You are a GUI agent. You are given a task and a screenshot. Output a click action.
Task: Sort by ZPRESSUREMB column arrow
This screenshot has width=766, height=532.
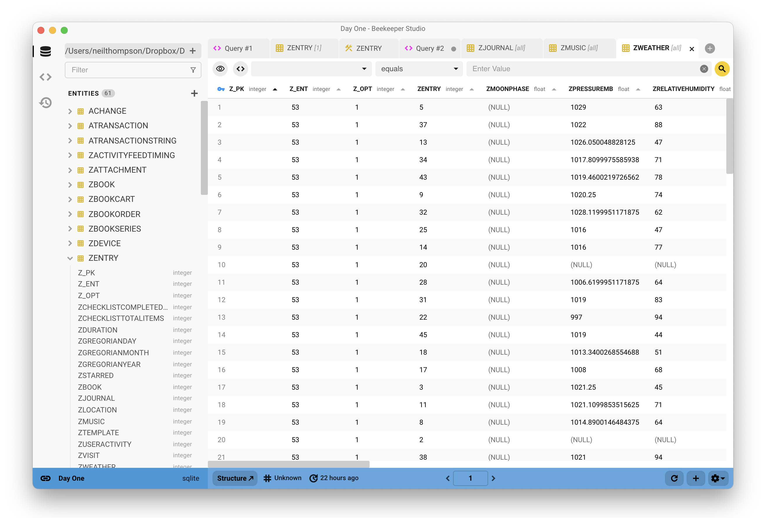point(638,89)
